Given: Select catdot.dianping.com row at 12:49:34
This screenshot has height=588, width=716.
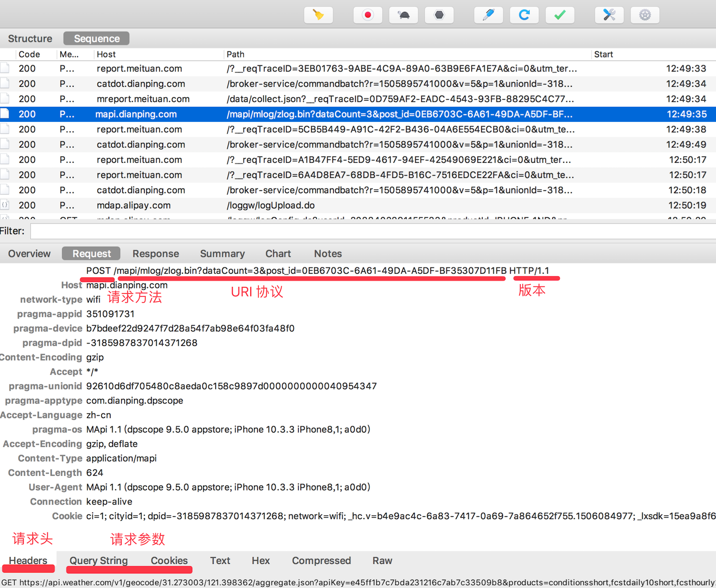Looking at the screenshot, I should point(358,83).
